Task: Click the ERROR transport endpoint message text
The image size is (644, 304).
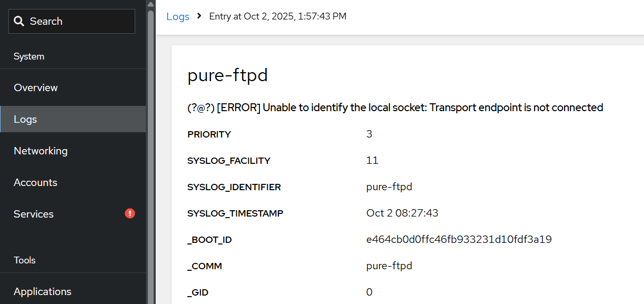Action: coord(395,107)
